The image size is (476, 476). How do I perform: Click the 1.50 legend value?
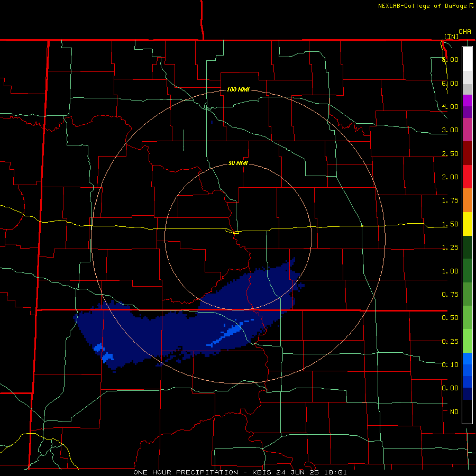[450, 224]
